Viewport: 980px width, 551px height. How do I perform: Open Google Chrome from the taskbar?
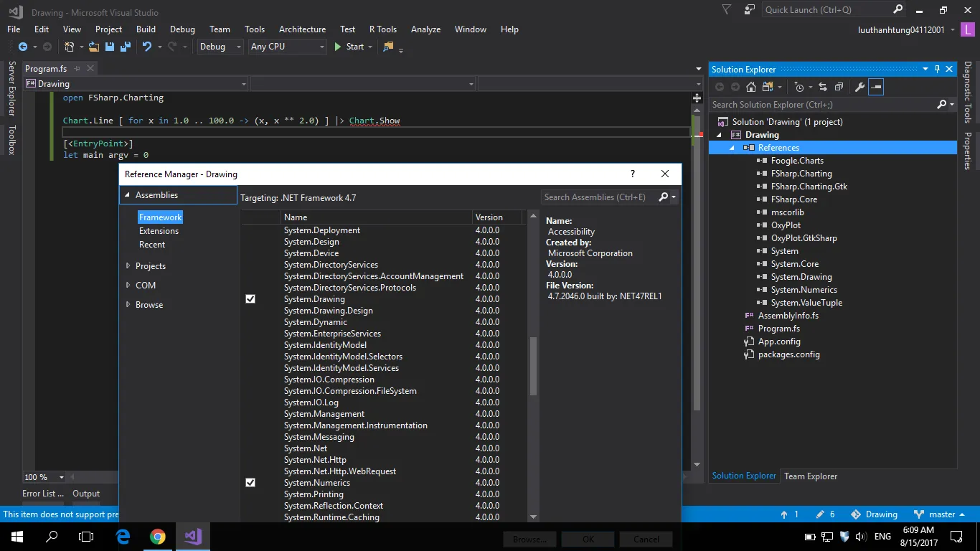tap(158, 537)
